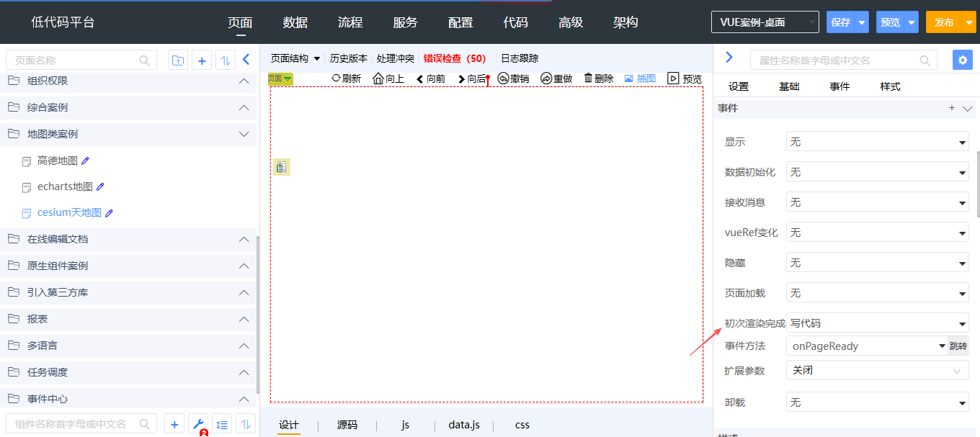Screen dimensions: 980x437
Task: Click the 跳转 button beside onPageReady
Action: (x=958, y=346)
